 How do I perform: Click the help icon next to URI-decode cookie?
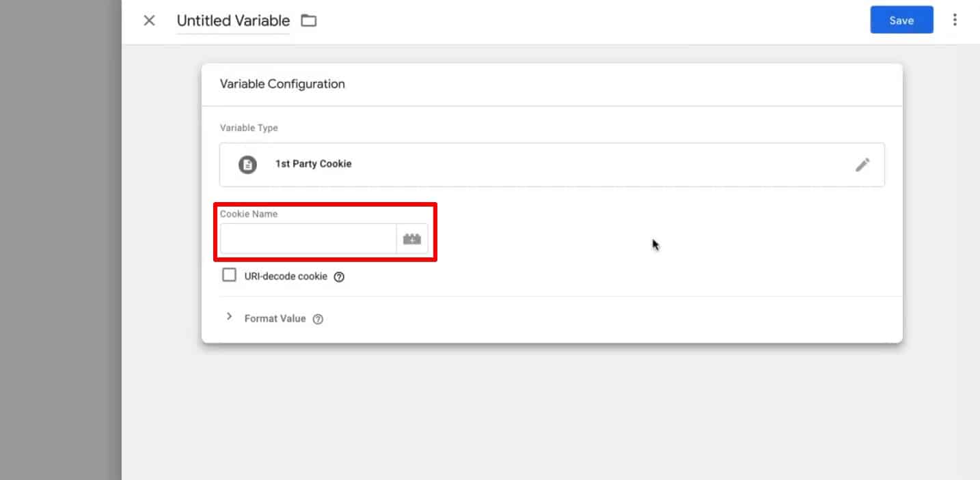pyautogui.click(x=340, y=276)
